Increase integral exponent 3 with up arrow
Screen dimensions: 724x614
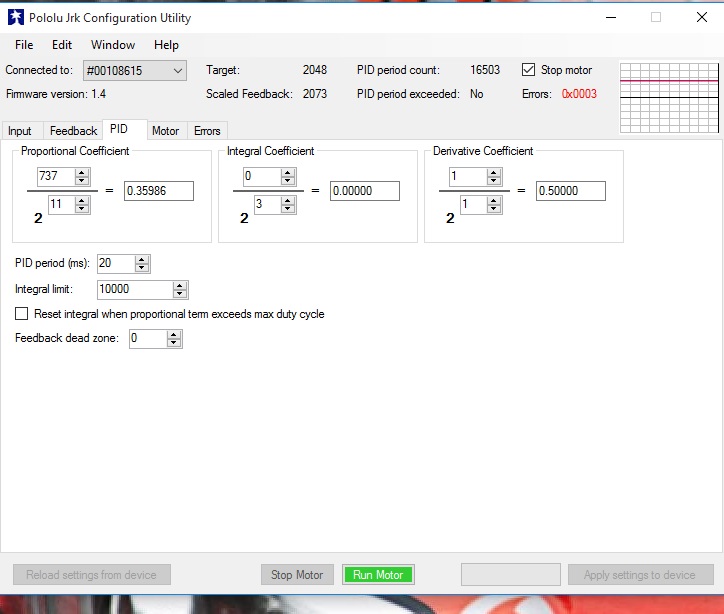[288, 200]
